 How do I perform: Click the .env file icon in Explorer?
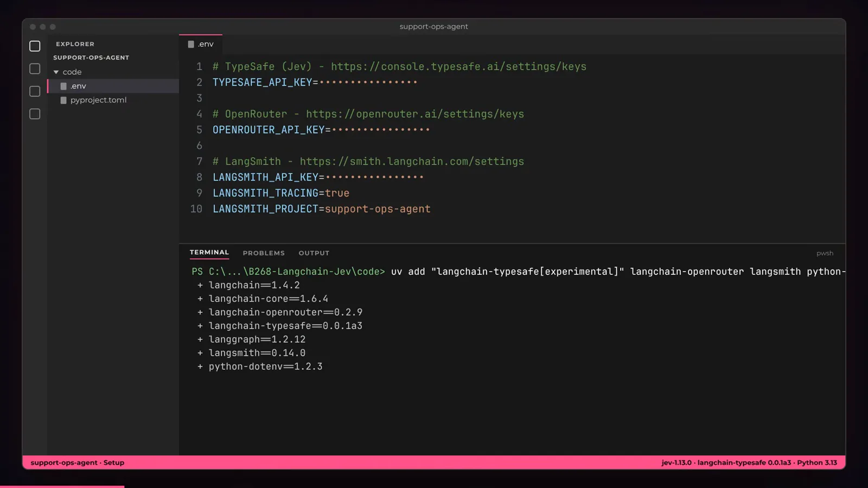click(63, 86)
